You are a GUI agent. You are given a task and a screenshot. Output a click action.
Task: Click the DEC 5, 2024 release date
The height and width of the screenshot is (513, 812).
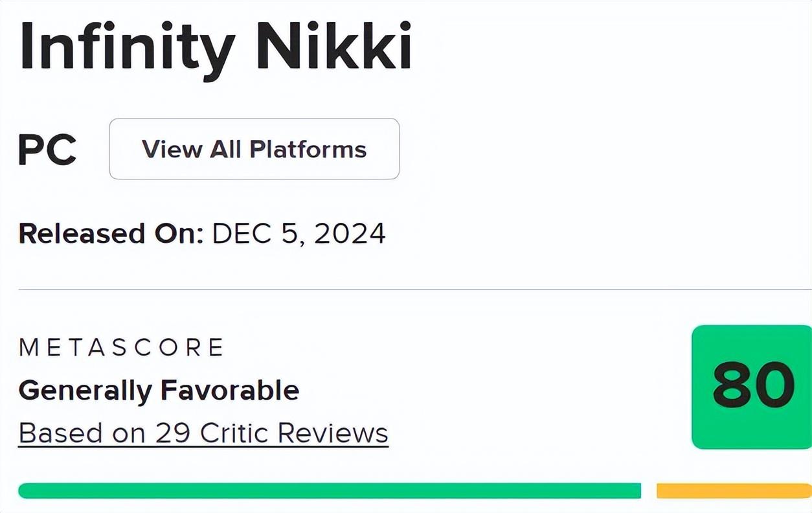click(x=299, y=233)
